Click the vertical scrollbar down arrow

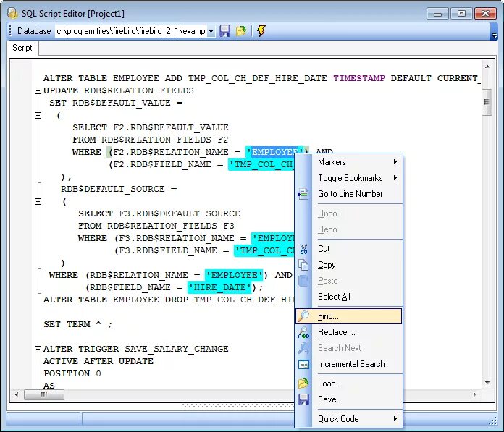[487, 383]
